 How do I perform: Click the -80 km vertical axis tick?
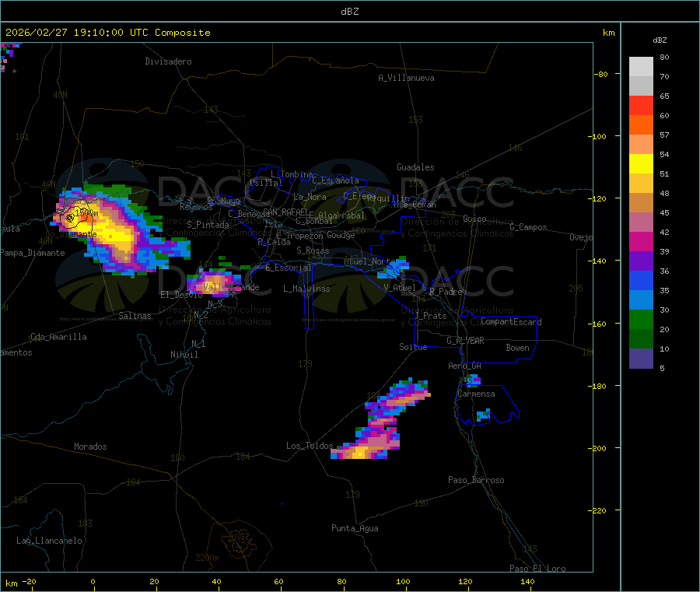(x=600, y=74)
